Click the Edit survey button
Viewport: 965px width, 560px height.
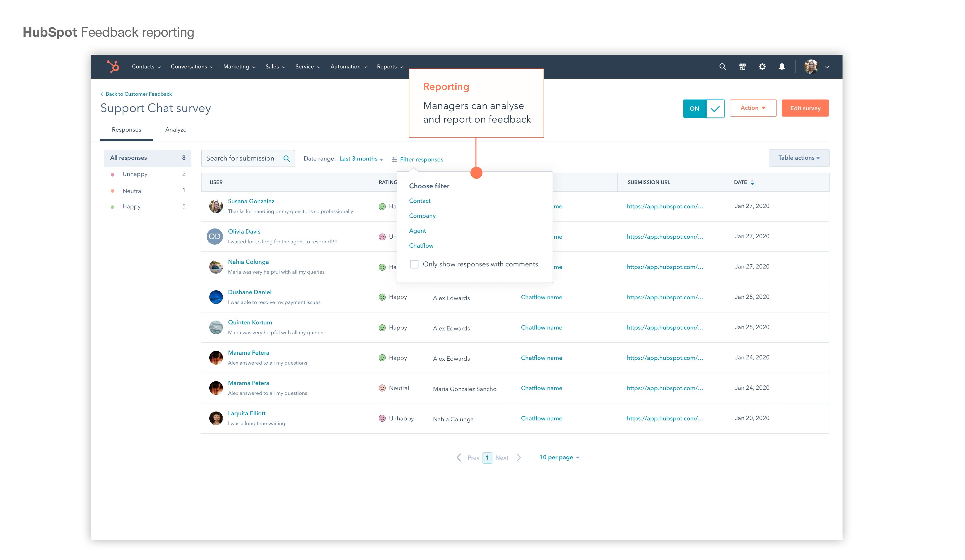pyautogui.click(x=805, y=108)
